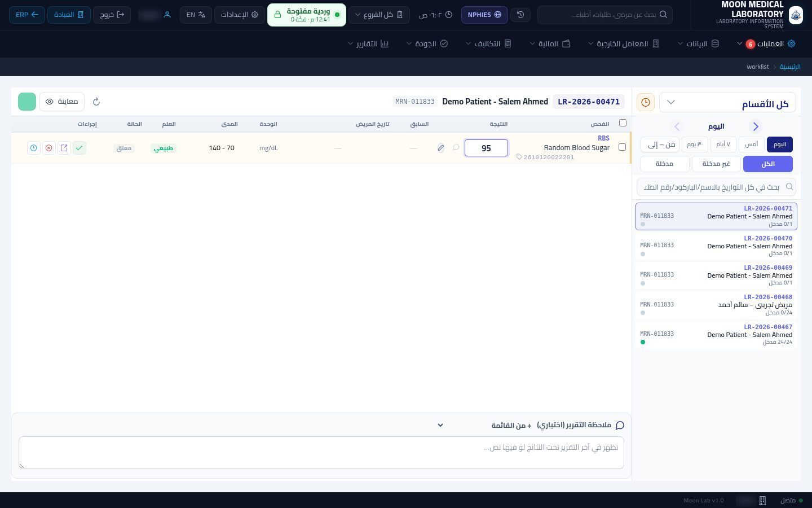This screenshot has height=508, width=812.
Task: Click the pencil edit icon beside the result
Action: click(x=441, y=148)
